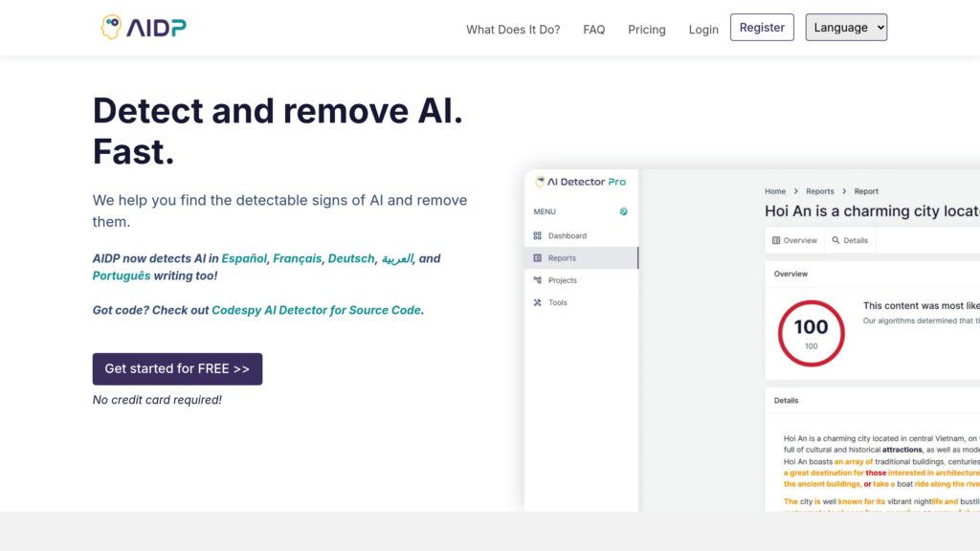This screenshot has height=551, width=980.
Task: Click the Register button
Action: click(x=762, y=27)
